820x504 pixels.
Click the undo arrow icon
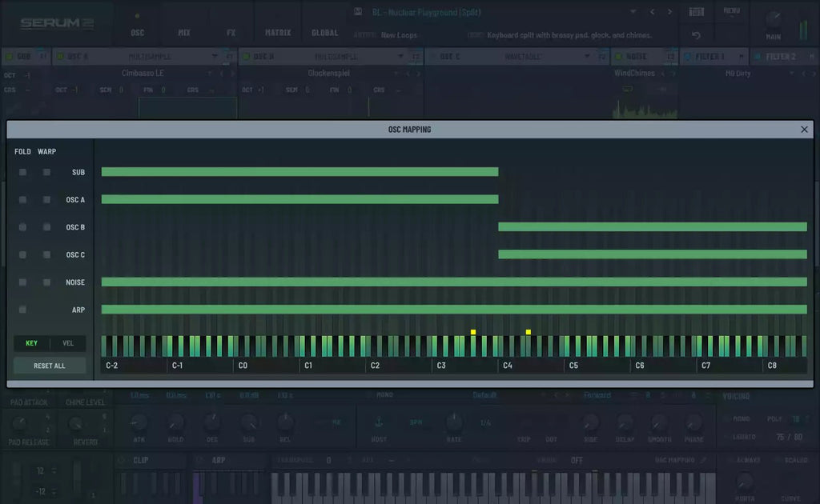pos(696,36)
